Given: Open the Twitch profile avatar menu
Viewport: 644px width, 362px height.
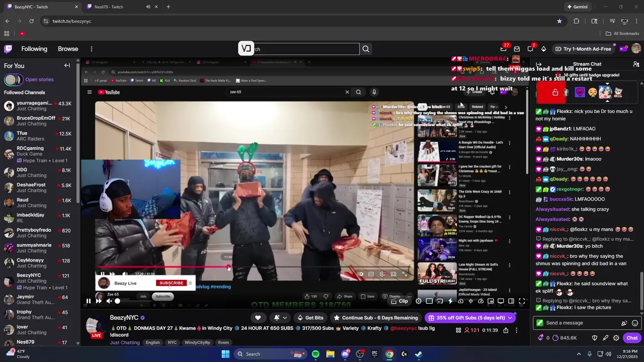Looking at the screenshot, I should pos(636,49).
